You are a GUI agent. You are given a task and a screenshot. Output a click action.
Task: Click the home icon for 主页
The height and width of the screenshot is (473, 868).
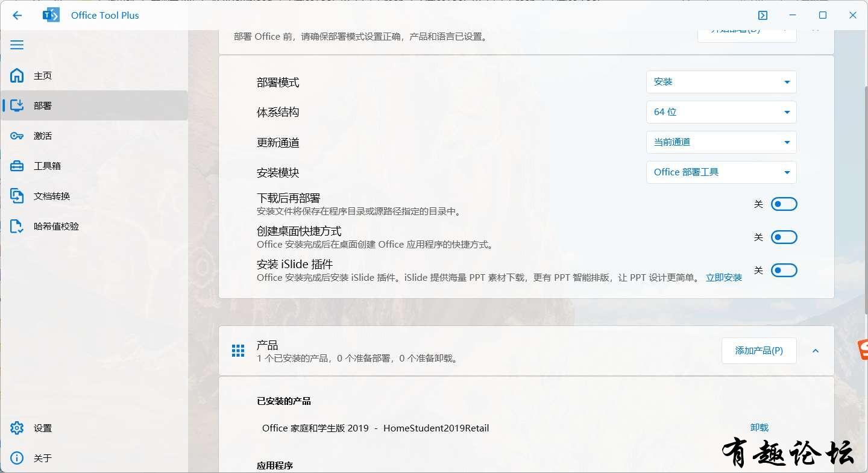click(17, 75)
